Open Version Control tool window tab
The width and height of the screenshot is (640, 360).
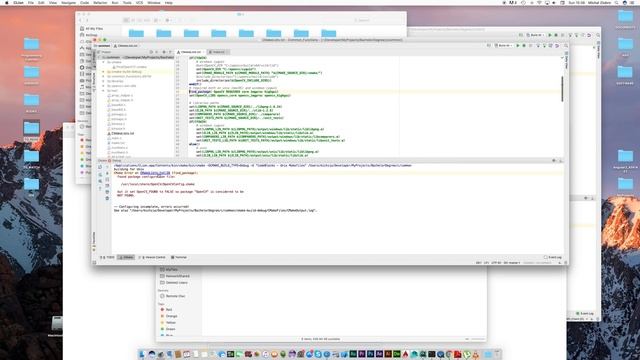[x=153, y=257]
